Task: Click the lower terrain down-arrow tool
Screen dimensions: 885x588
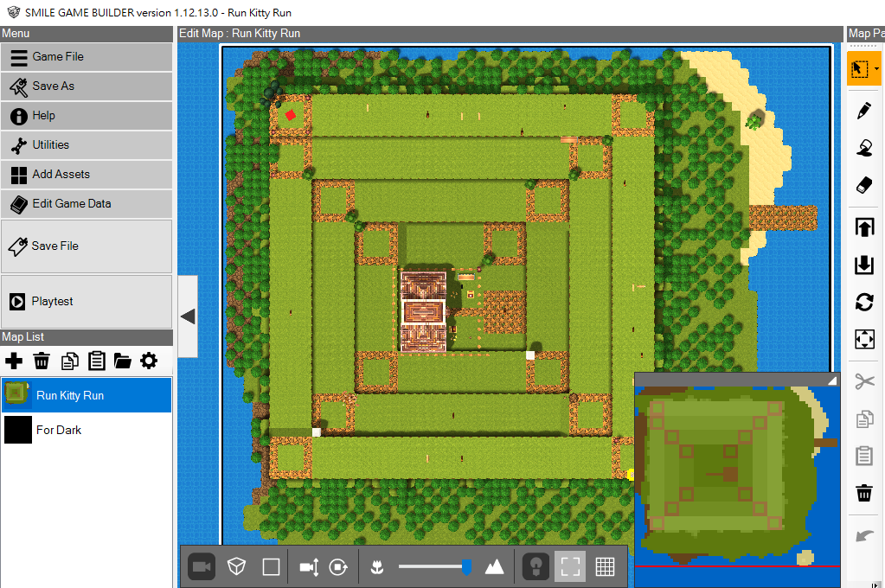Action: [x=864, y=265]
